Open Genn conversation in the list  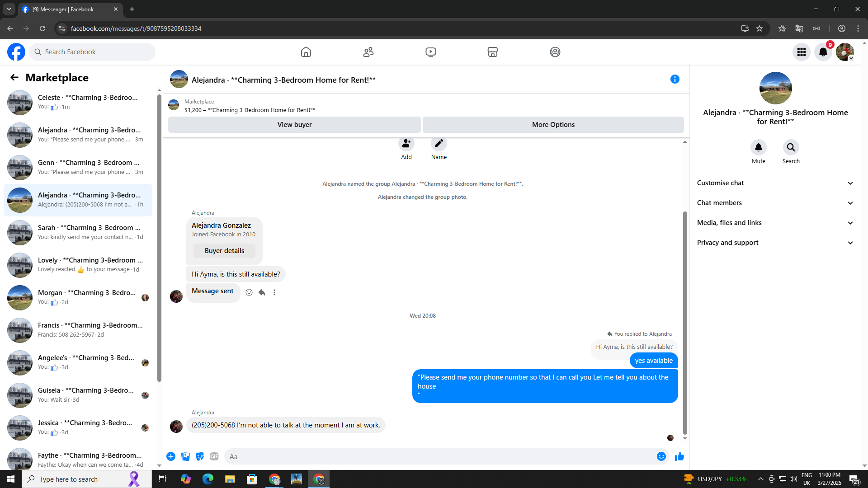(x=78, y=168)
